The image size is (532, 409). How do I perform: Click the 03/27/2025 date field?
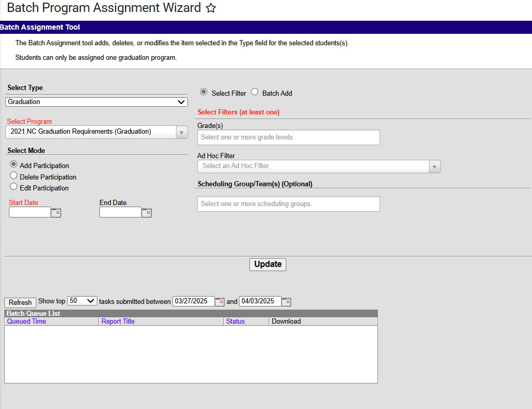click(x=194, y=301)
